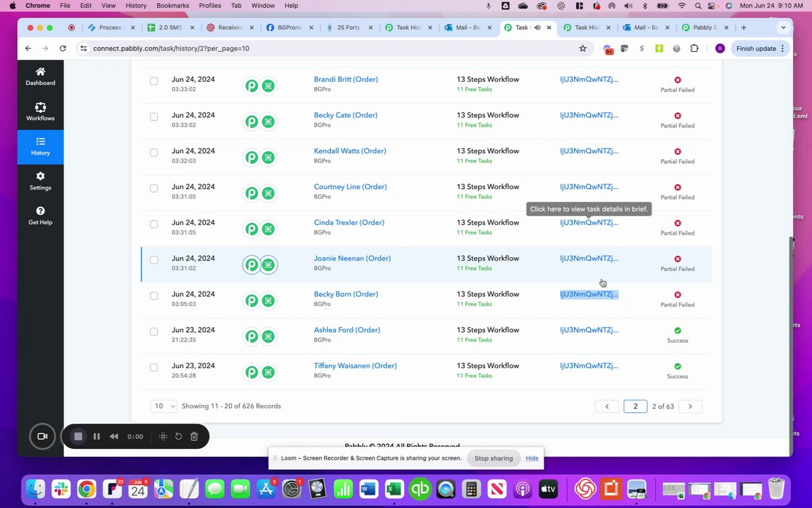812x508 pixels.
Task: Click the task ID link in Cinda Trexler row
Action: (589, 223)
